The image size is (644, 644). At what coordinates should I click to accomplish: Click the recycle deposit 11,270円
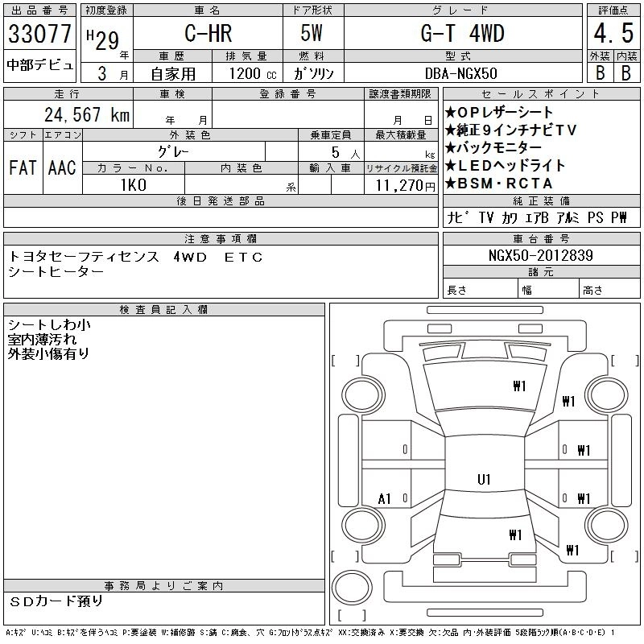406,185
